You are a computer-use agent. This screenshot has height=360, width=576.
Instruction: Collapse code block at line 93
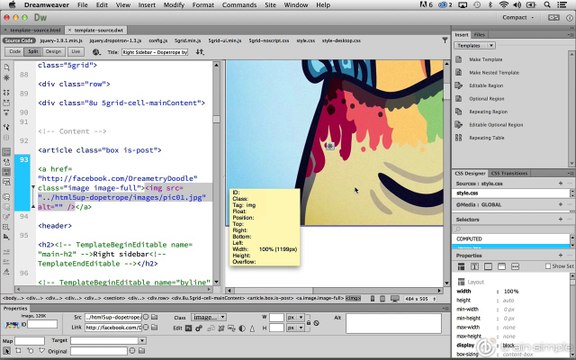point(33,187)
